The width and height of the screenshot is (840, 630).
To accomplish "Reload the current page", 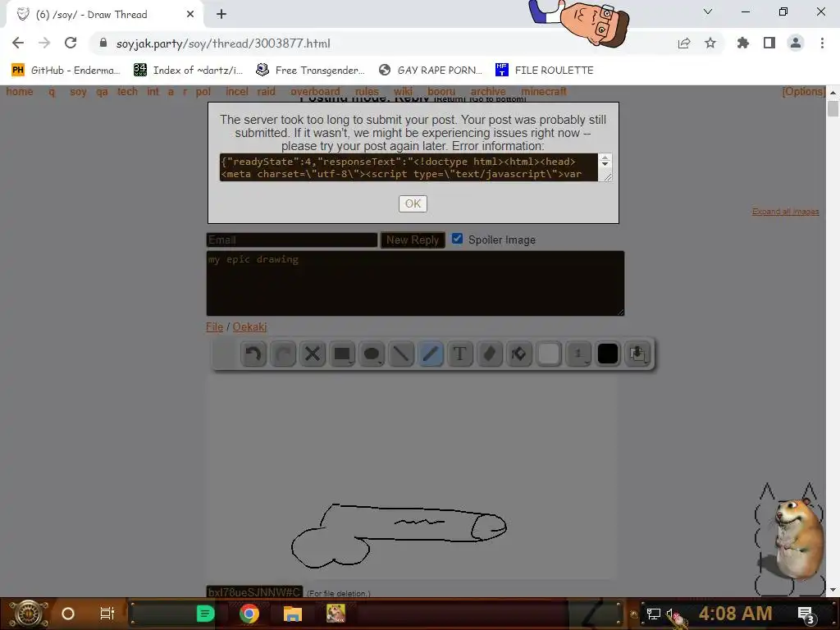I will click(71, 43).
